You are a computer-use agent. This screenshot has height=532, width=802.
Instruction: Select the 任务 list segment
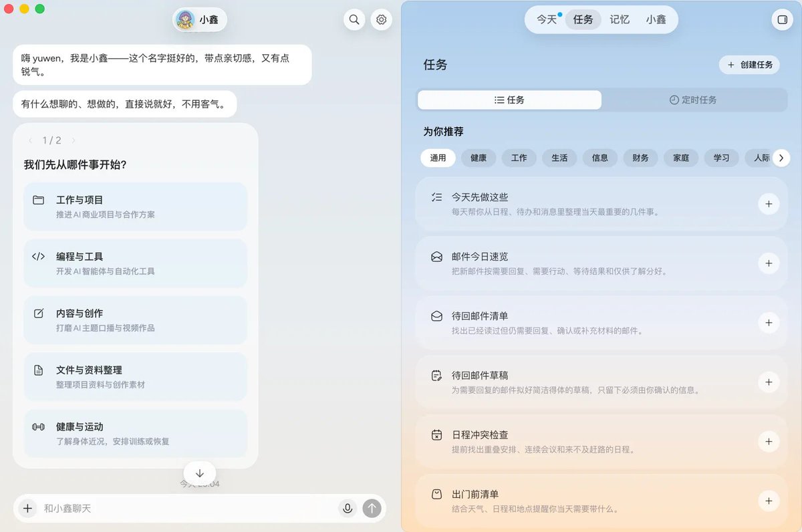tap(509, 100)
